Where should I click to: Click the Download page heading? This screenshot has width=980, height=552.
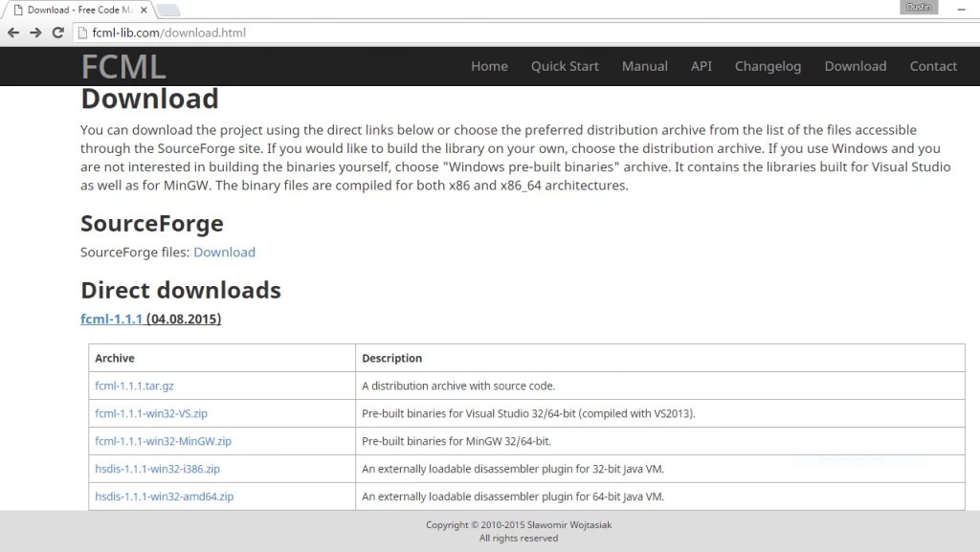coord(149,99)
